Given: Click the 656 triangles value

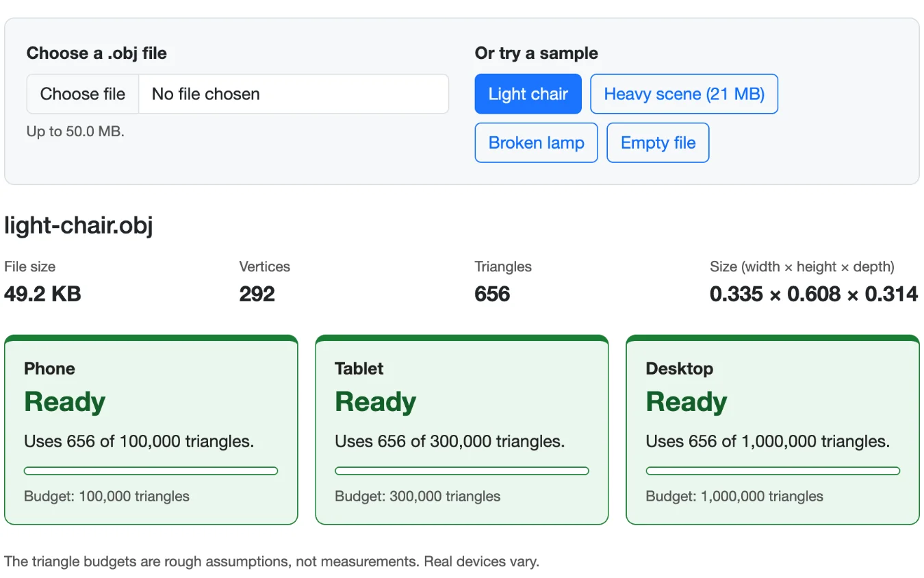Looking at the screenshot, I should click(492, 294).
